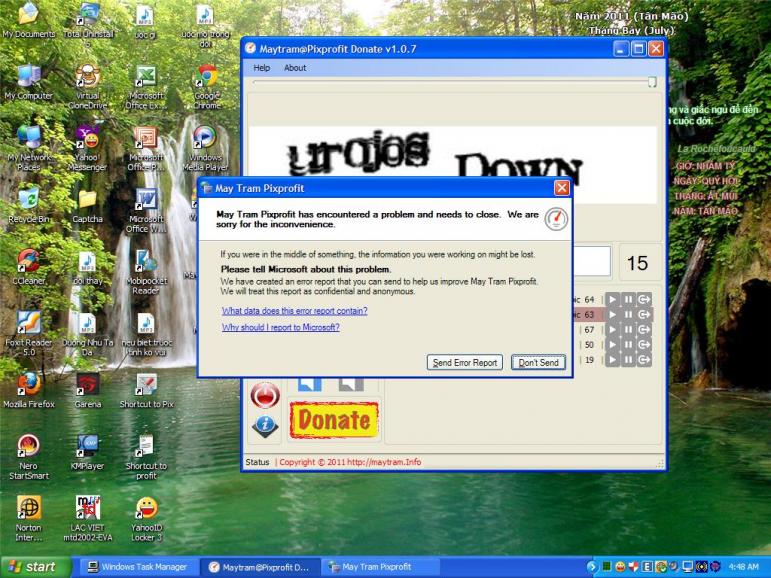
Task: Pause the row numbered 19
Action: (x=628, y=360)
